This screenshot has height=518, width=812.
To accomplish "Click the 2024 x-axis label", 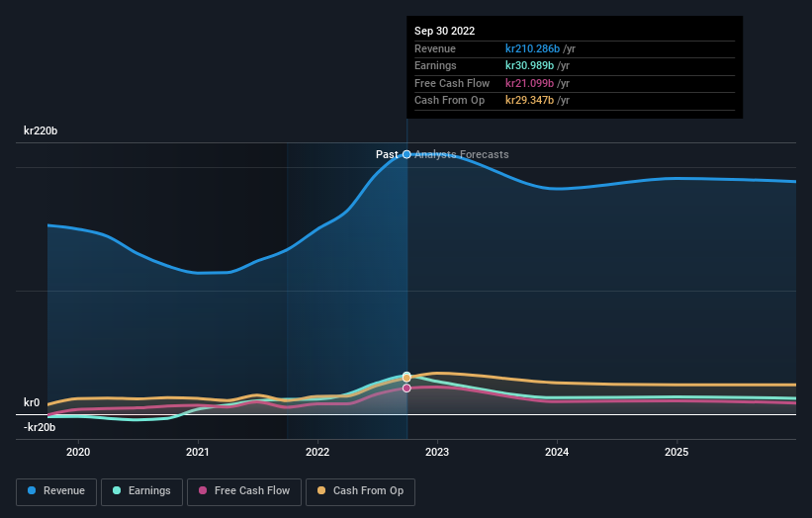I will coord(557,453).
